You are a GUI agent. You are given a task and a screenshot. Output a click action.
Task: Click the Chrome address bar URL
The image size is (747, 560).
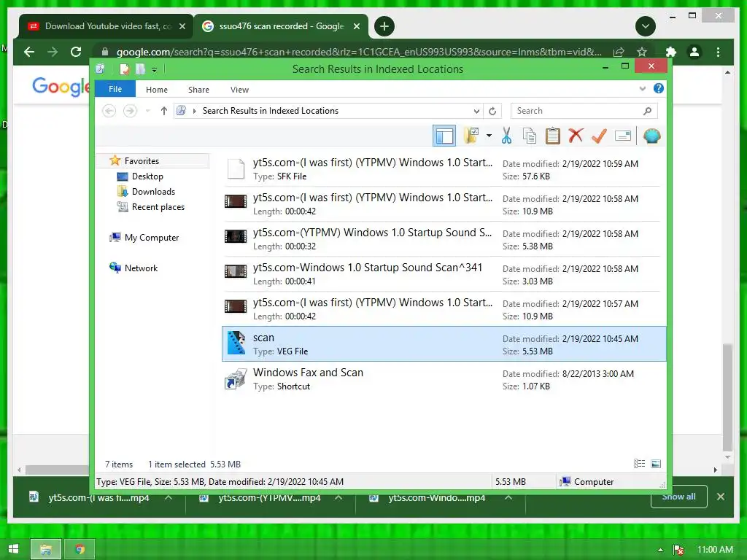point(359,52)
